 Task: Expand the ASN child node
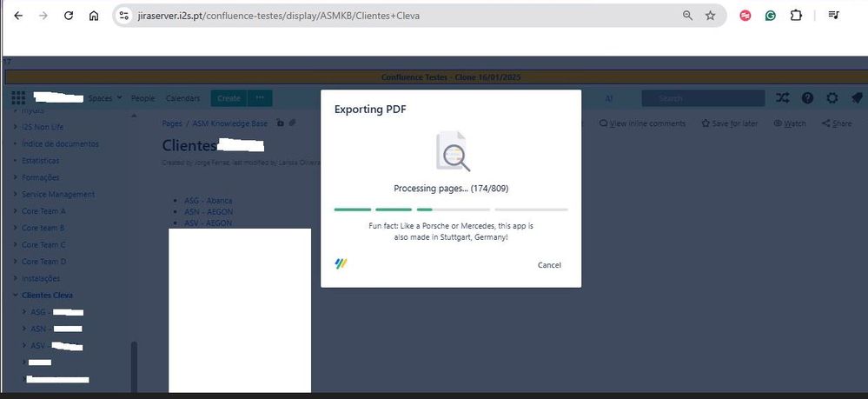pyautogui.click(x=24, y=329)
